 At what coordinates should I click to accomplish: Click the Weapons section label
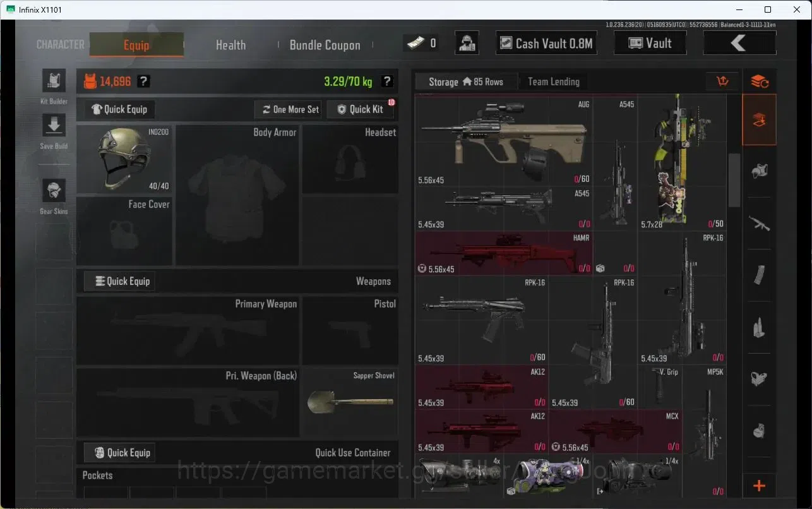click(373, 281)
